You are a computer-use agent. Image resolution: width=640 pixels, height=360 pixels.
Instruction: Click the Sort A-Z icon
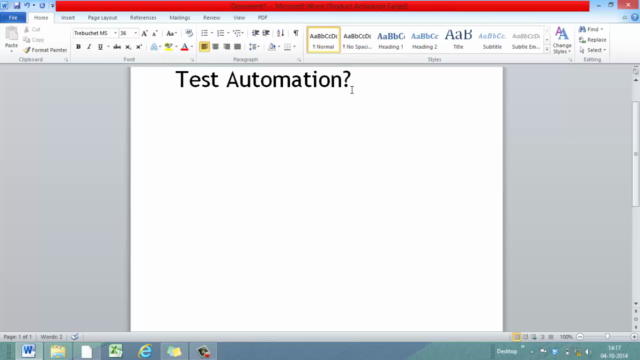click(x=280, y=33)
